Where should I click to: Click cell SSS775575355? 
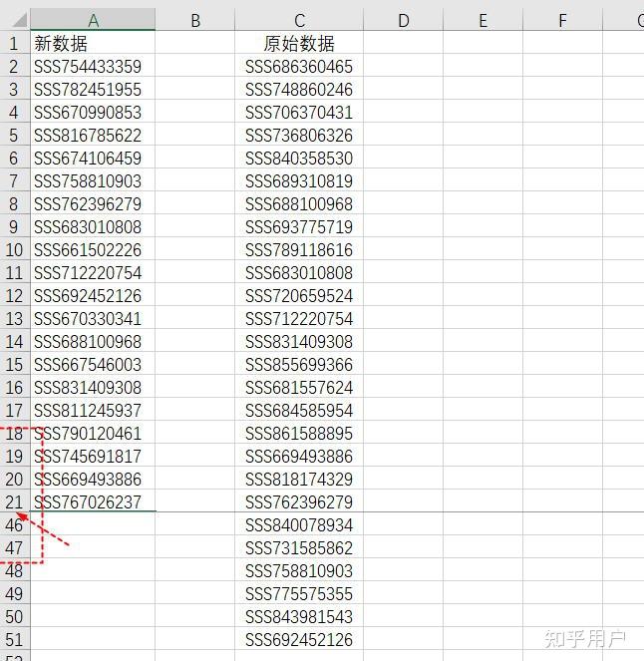pos(299,593)
